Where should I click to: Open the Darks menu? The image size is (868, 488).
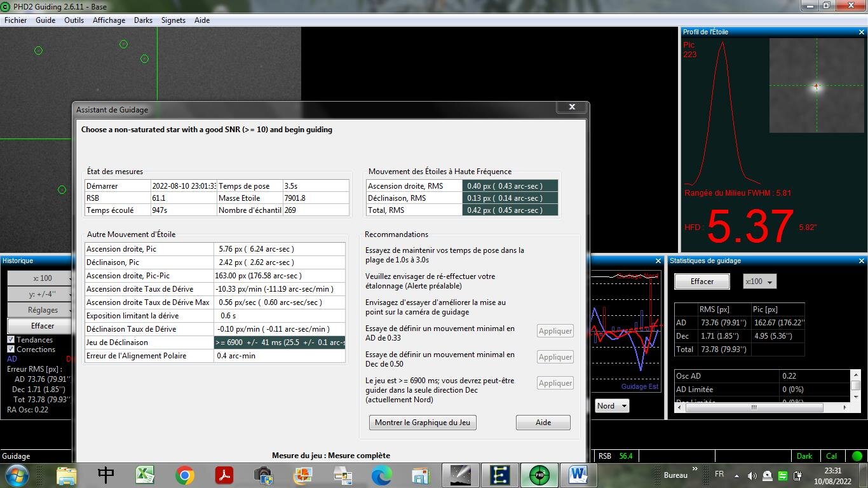(144, 20)
